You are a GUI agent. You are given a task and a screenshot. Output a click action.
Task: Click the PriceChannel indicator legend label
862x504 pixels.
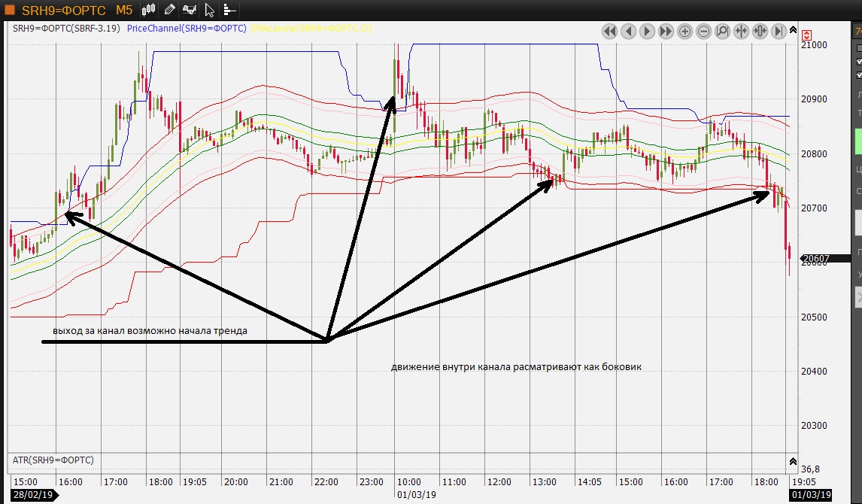click(187, 28)
